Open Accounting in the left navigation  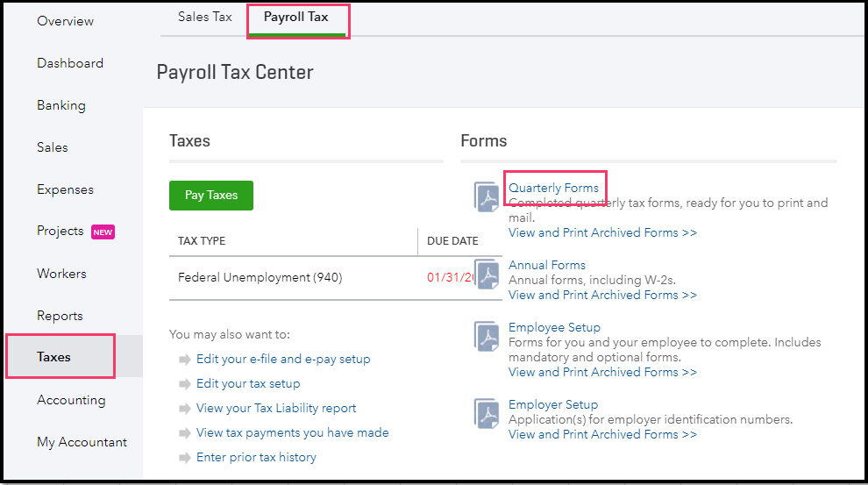71,400
